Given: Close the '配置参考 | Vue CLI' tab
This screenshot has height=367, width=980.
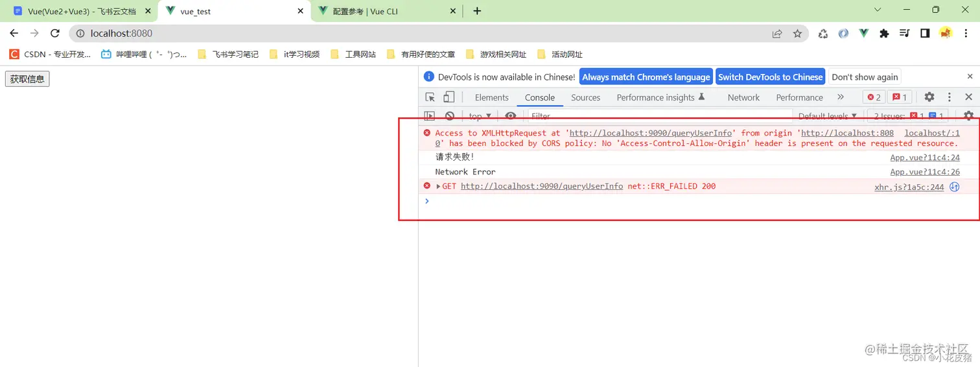Looking at the screenshot, I should point(454,12).
